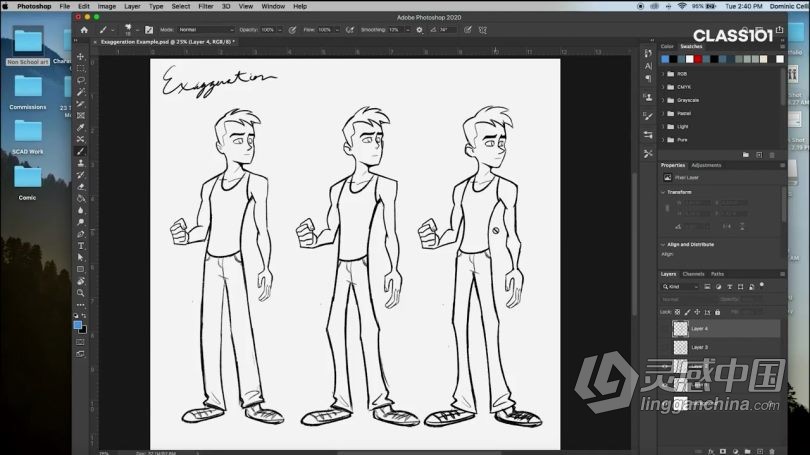Switch to the Channels tab

click(x=693, y=274)
